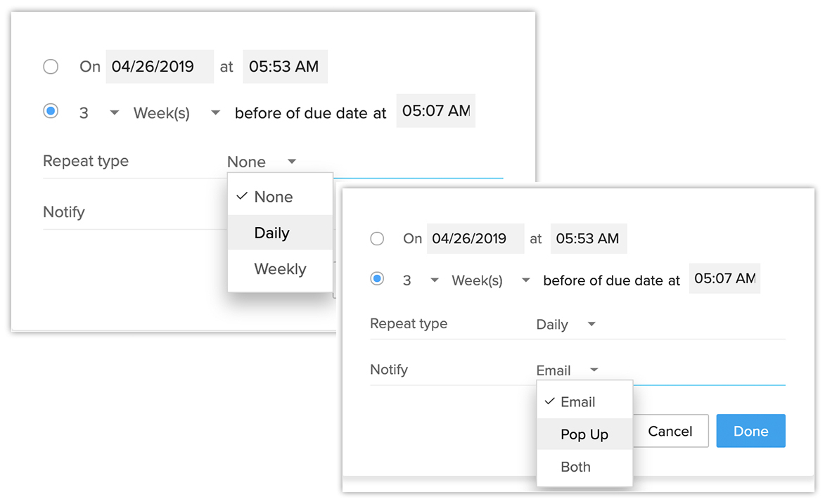Open the number '3' dropdown in back dialog
This screenshot has height=504, width=825.
(114, 112)
